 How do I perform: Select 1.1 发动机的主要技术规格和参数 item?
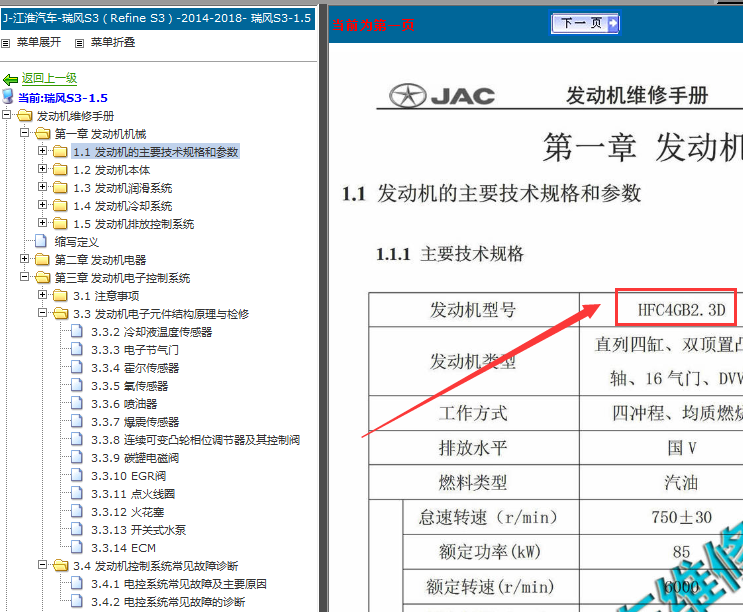155,152
